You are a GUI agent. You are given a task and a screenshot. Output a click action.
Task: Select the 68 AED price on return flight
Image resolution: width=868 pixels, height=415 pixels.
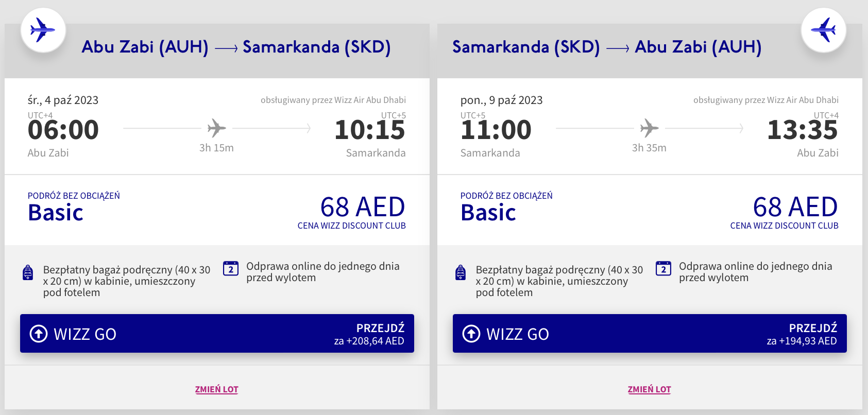(795, 207)
